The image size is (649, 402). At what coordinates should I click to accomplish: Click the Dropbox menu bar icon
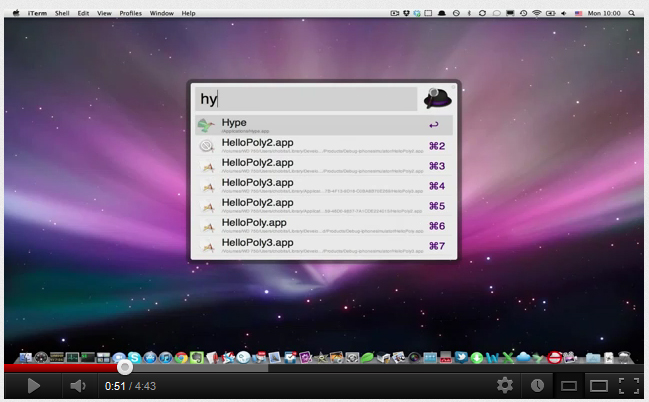(406, 13)
